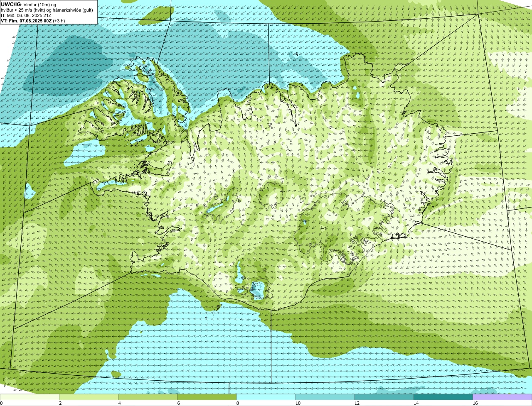
Task: Click the light green 2–4 m/s legend swatch
Action: 89,397
